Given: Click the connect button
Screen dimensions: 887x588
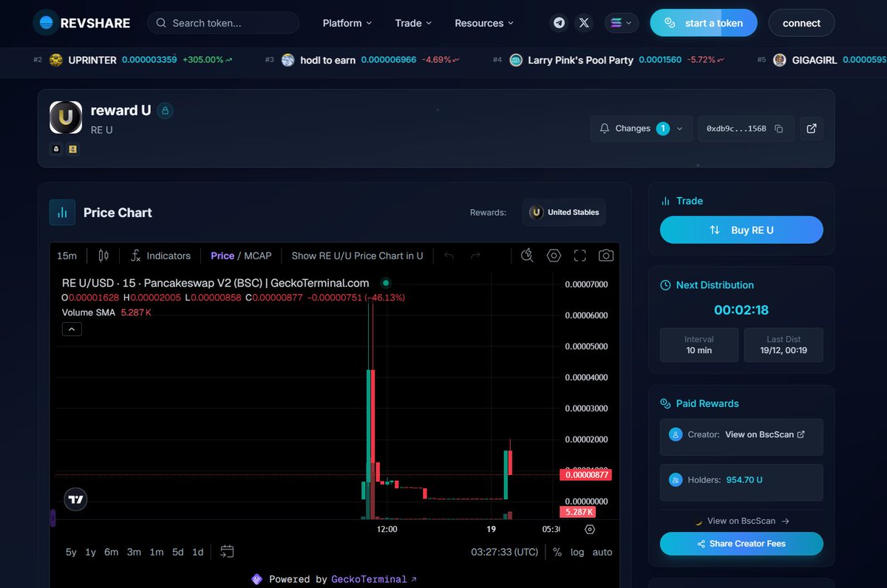Looking at the screenshot, I should pos(801,23).
